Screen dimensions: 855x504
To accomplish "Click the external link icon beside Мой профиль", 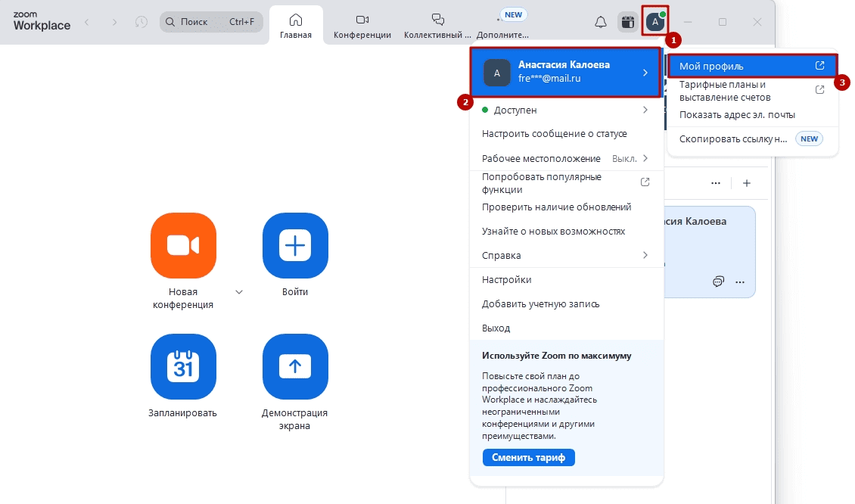I will (819, 65).
